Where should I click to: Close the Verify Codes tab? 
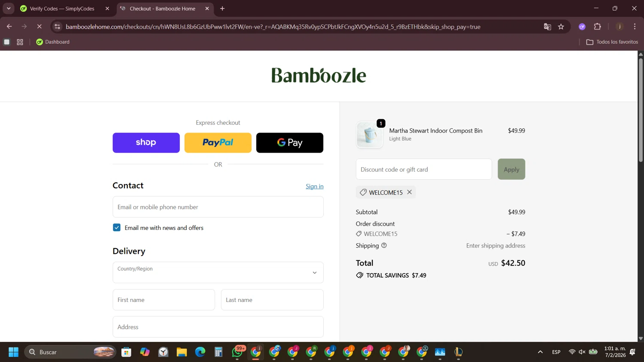click(x=107, y=9)
